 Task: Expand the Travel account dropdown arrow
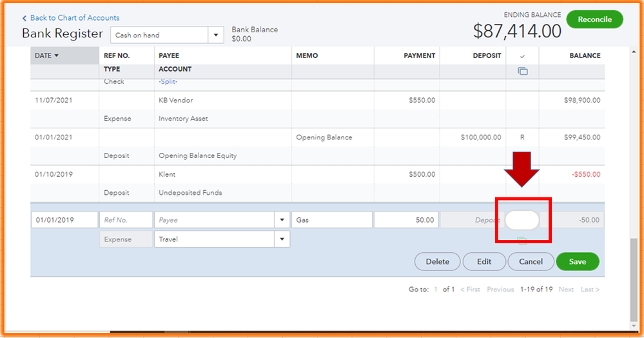coord(282,239)
